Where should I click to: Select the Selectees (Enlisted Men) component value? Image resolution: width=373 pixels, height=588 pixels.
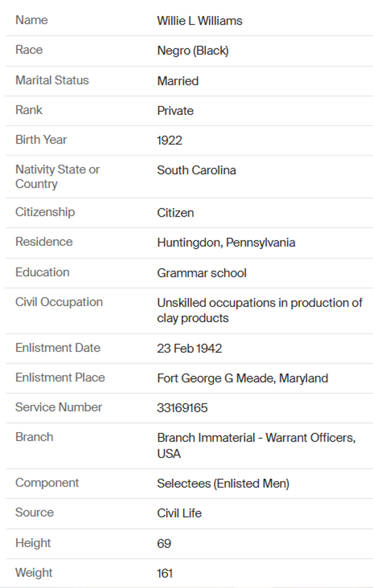tap(223, 484)
